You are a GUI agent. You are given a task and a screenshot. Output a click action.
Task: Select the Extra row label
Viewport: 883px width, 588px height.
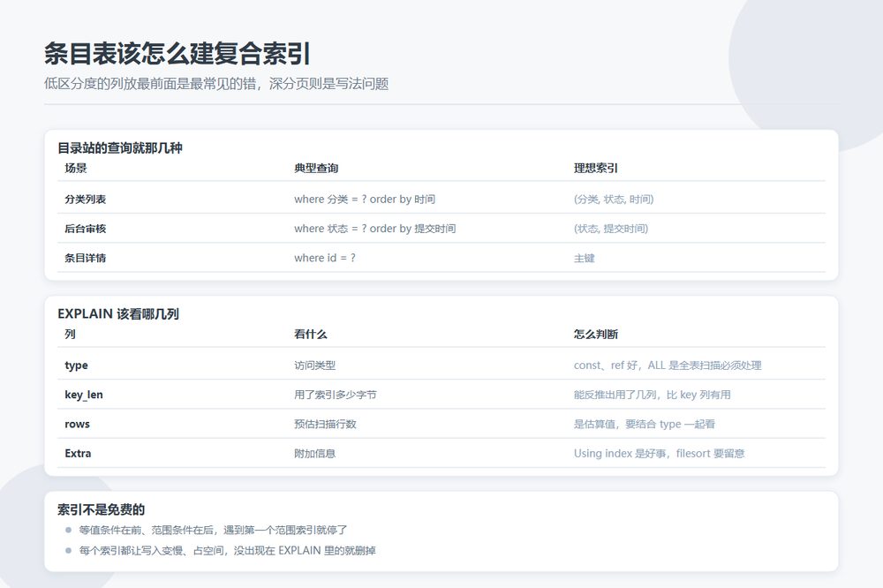tap(78, 453)
